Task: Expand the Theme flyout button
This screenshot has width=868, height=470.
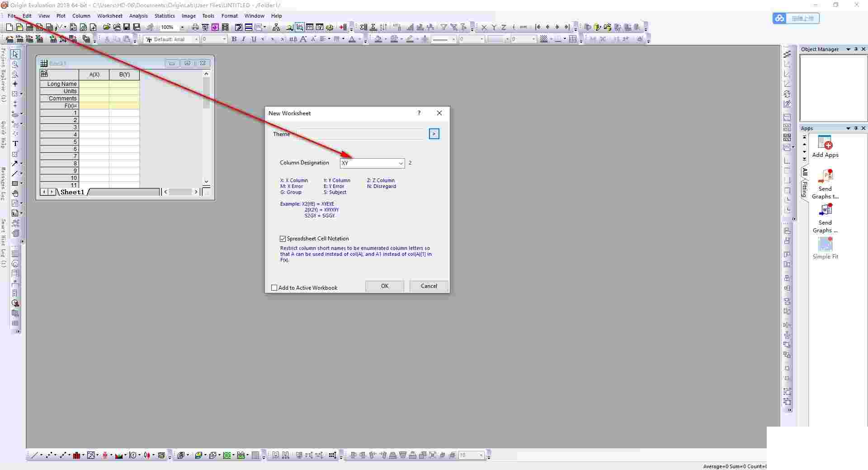Action: (434, 134)
